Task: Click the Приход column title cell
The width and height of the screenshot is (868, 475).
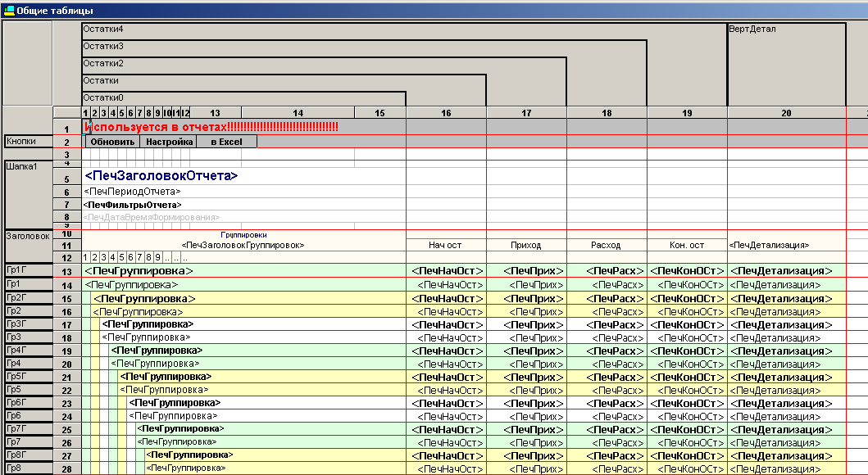Action: click(x=525, y=245)
